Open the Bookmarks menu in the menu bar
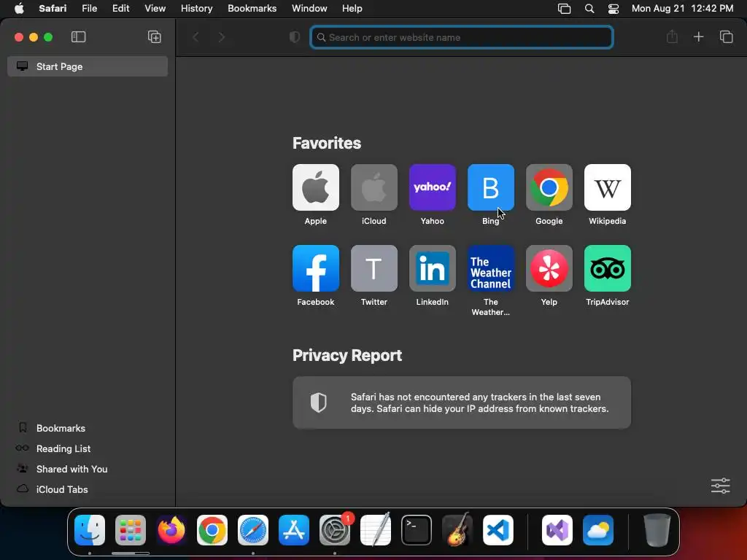 pyautogui.click(x=252, y=9)
